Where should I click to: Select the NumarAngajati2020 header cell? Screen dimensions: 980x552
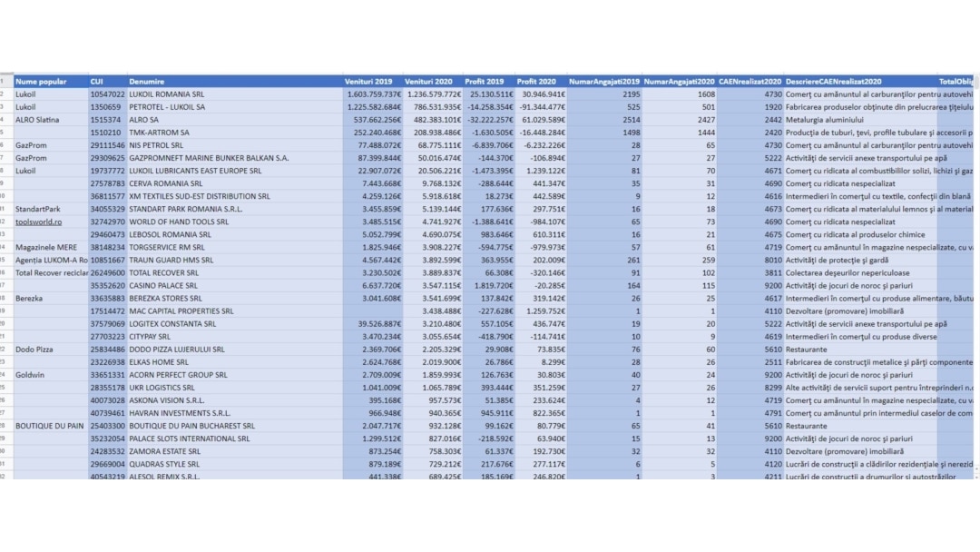679,82
